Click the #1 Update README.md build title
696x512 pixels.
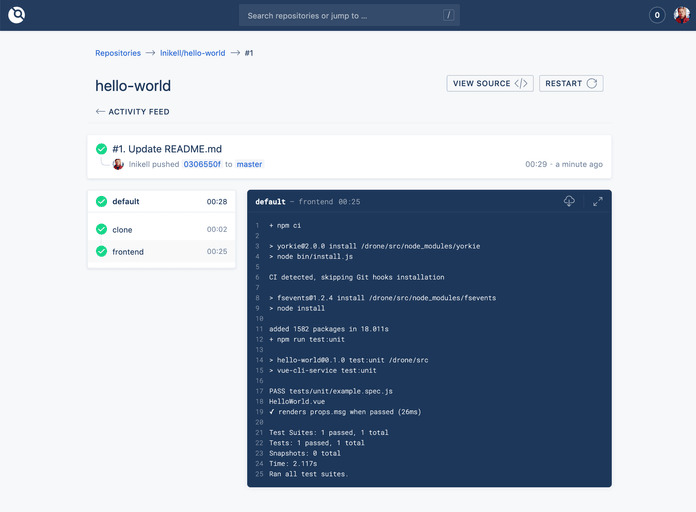click(x=166, y=149)
